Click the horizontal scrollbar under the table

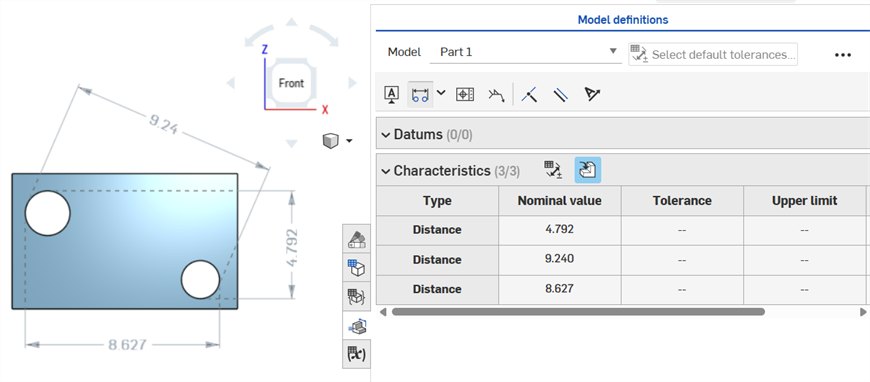pos(578,311)
